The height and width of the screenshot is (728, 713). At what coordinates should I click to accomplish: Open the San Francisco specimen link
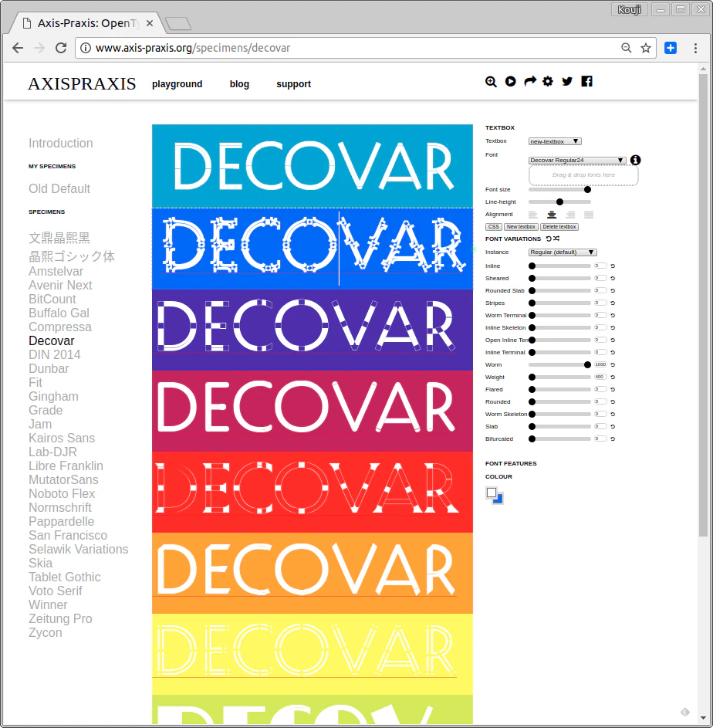pyautogui.click(x=68, y=535)
